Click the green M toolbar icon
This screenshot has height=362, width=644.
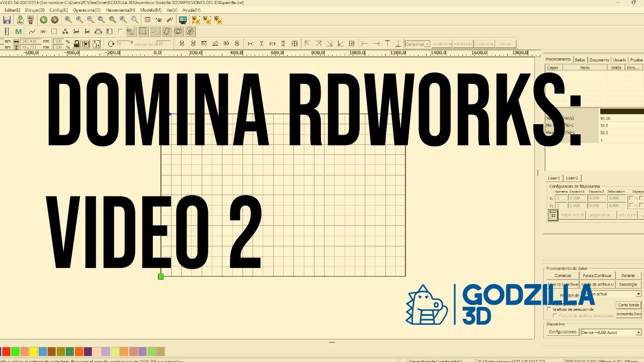click(x=19, y=32)
